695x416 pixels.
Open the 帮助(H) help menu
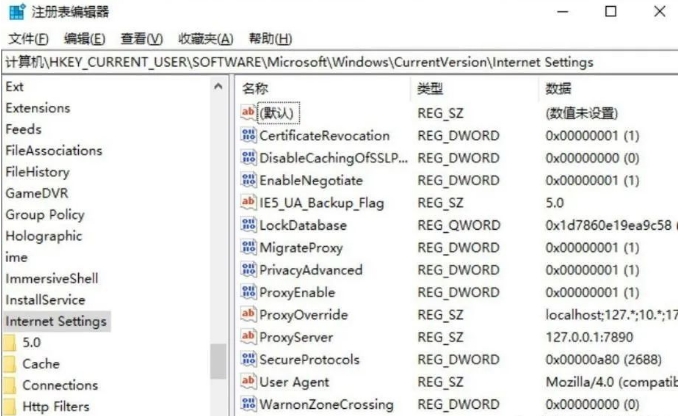(x=269, y=39)
